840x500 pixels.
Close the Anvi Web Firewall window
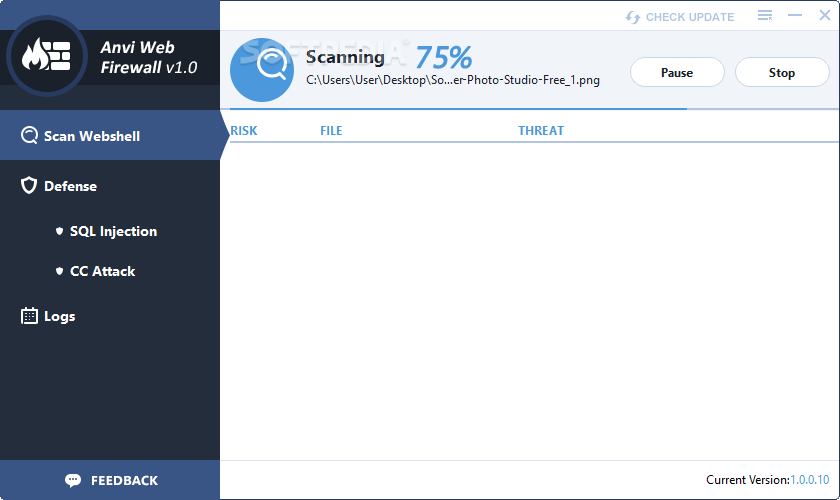coord(825,16)
